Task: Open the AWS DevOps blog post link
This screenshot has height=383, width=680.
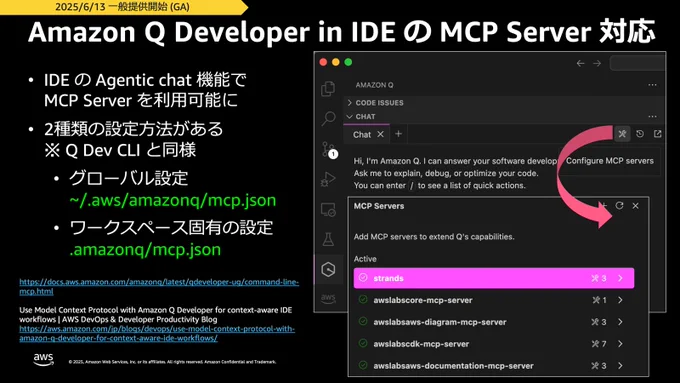Action: (x=157, y=334)
